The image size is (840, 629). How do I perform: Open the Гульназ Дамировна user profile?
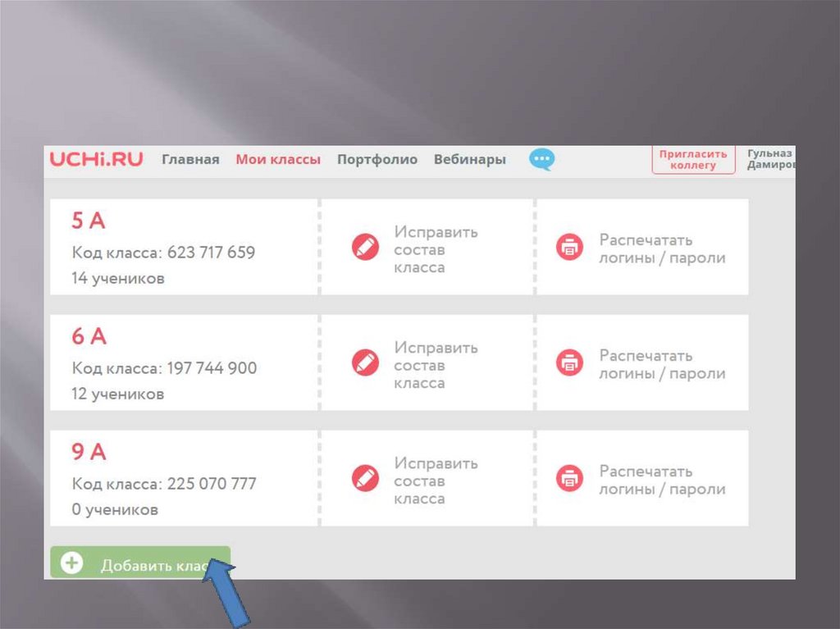(x=771, y=159)
